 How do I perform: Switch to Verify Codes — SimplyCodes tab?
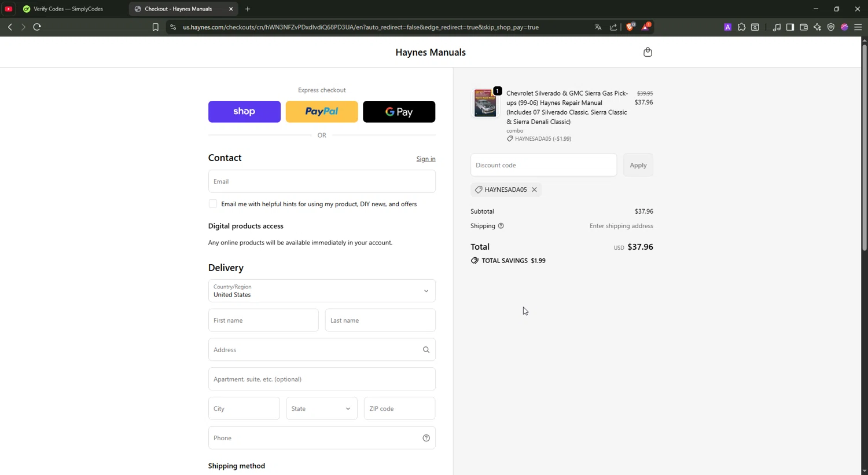pyautogui.click(x=68, y=9)
